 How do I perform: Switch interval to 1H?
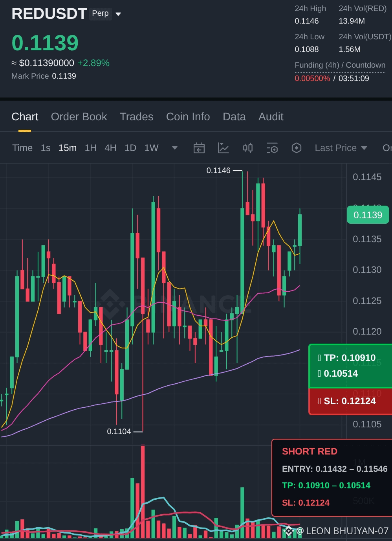coord(91,148)
